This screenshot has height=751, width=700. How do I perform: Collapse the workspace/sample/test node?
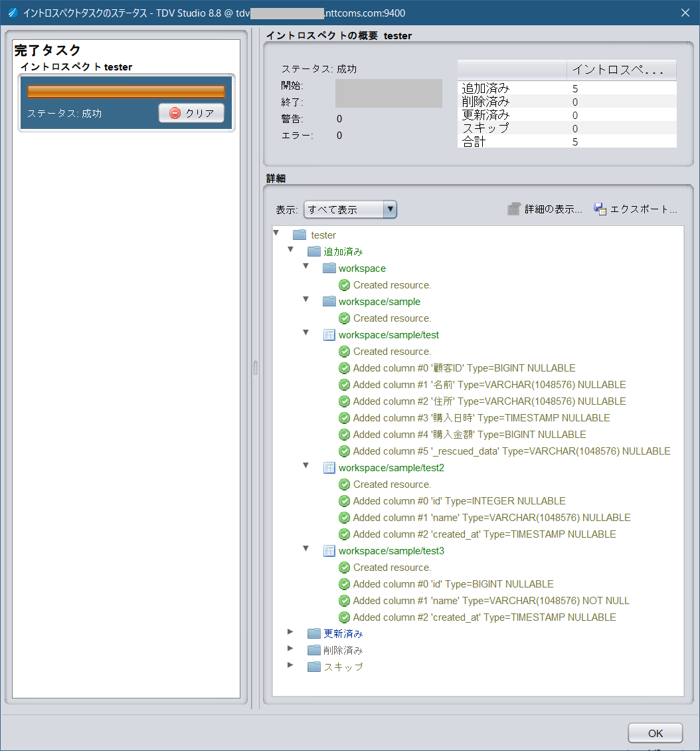click(306, 333)
